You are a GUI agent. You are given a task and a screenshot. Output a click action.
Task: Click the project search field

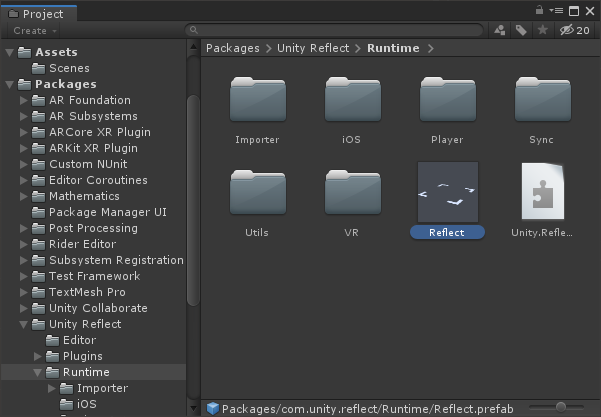[x=335, y=31]
